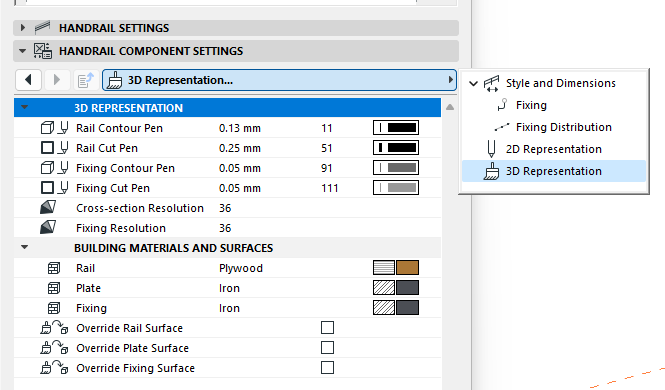The width and height of the screenshot is (665, 390).
Task: Click Fixing Resolution row icon
Action: [48, 227]
